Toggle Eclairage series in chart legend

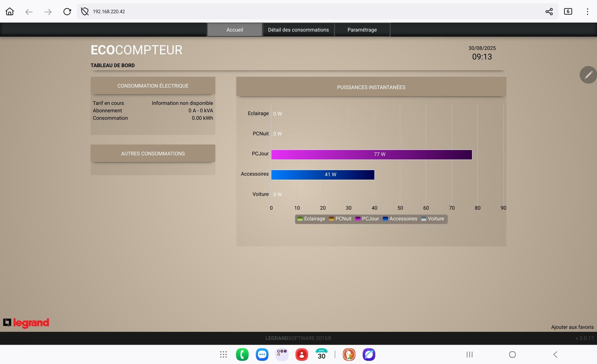(x=311, y=219)
